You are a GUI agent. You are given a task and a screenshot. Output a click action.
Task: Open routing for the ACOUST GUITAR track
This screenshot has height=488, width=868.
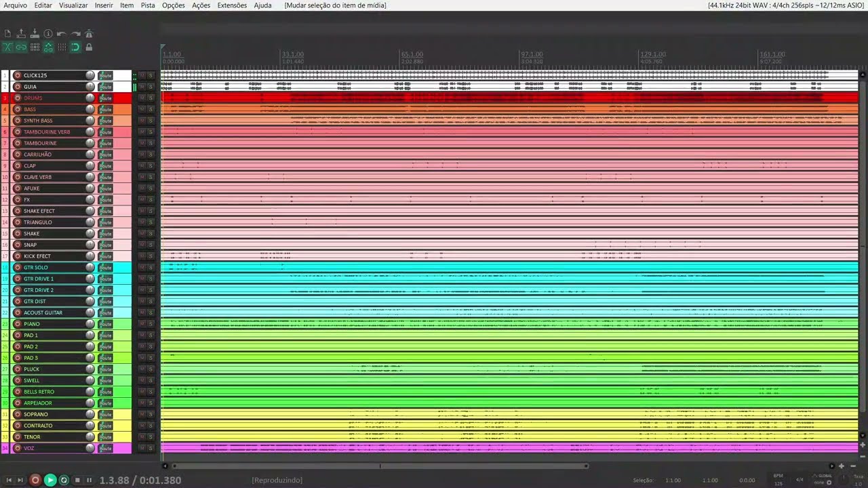(105, 312)
